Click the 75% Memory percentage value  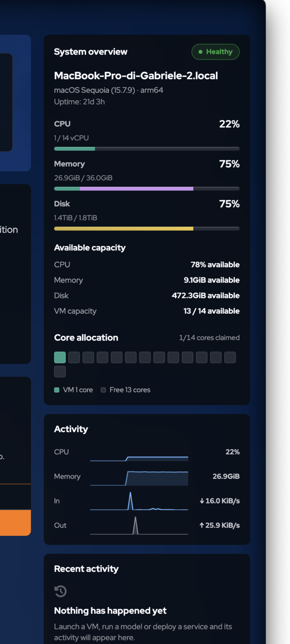point(229,164)
